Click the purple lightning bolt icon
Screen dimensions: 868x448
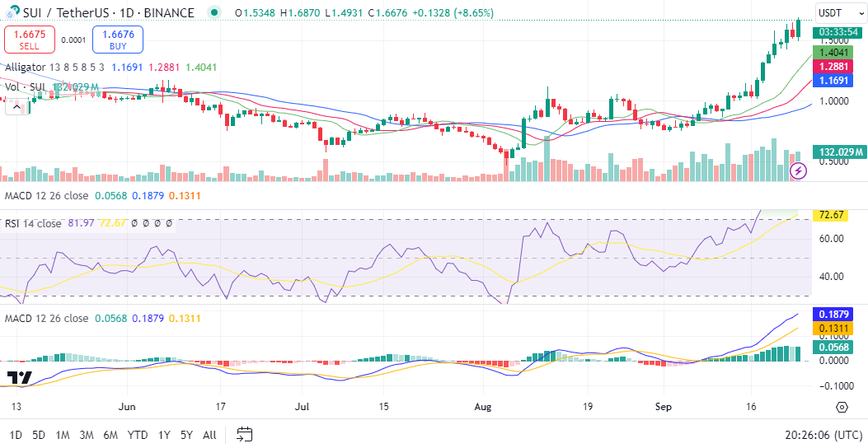[x=798, y=171]
